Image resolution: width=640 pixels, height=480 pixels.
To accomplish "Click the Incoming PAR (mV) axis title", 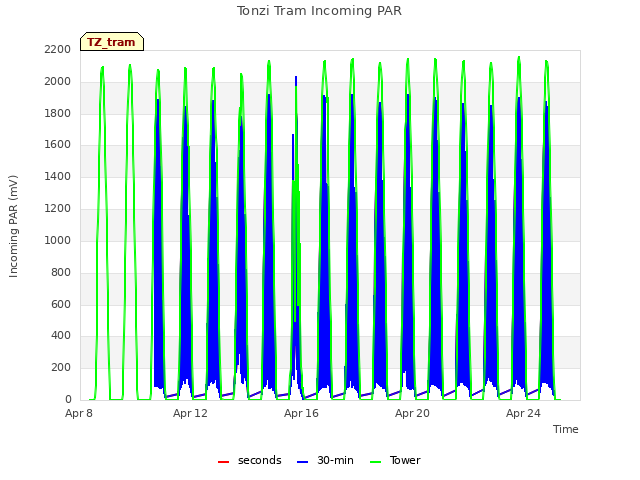I will [x=13, y=227].
